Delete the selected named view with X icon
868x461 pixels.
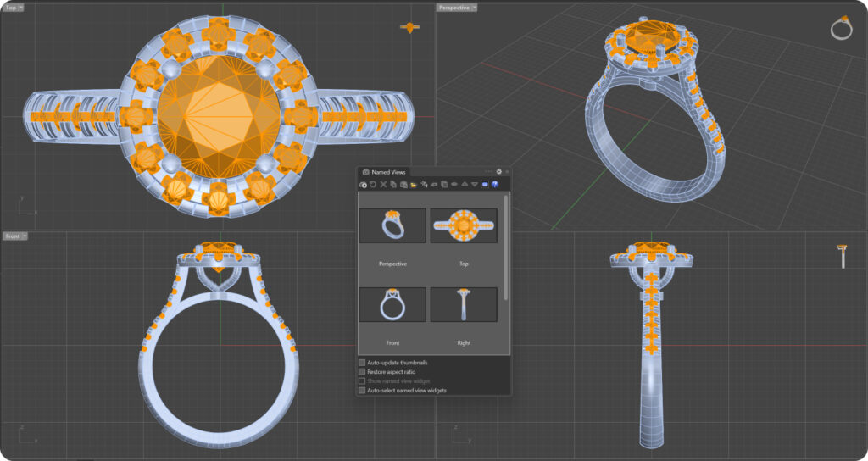click(x=383, y=184)
